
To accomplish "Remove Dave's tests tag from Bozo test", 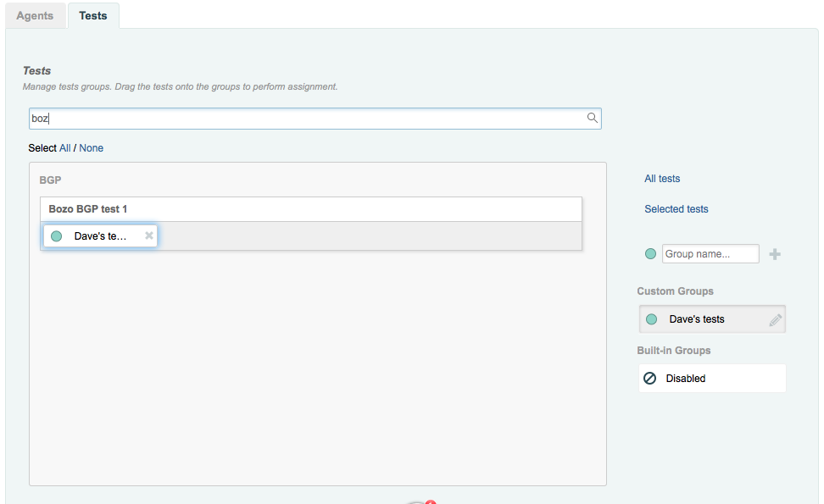I will pos(149,235).
